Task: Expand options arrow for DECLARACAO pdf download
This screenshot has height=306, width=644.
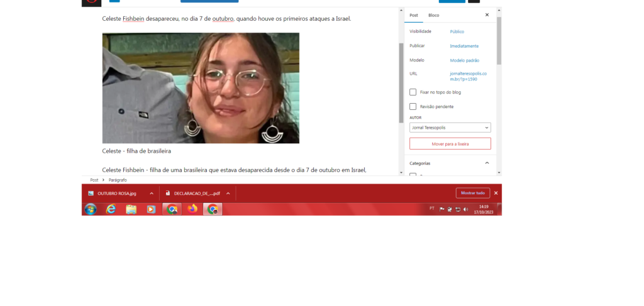Action: 226,193
